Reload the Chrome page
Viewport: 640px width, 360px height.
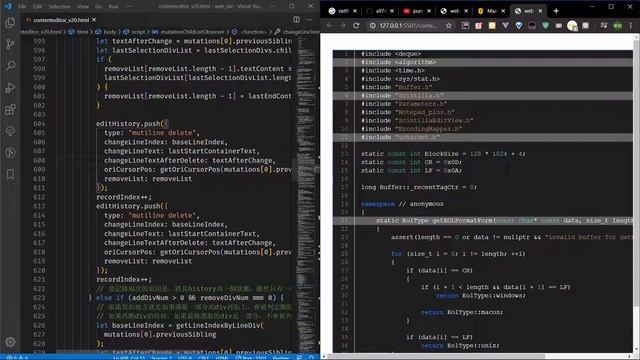[x=356, y=25]
